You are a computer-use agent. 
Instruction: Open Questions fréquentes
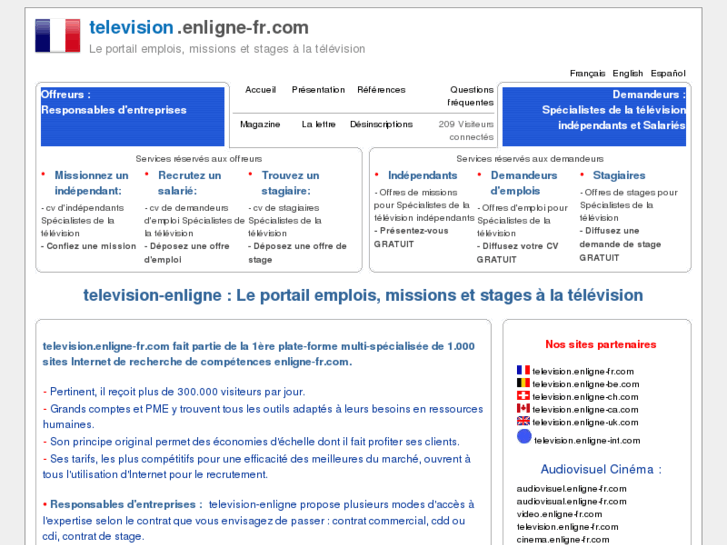(x=471, y=96)
